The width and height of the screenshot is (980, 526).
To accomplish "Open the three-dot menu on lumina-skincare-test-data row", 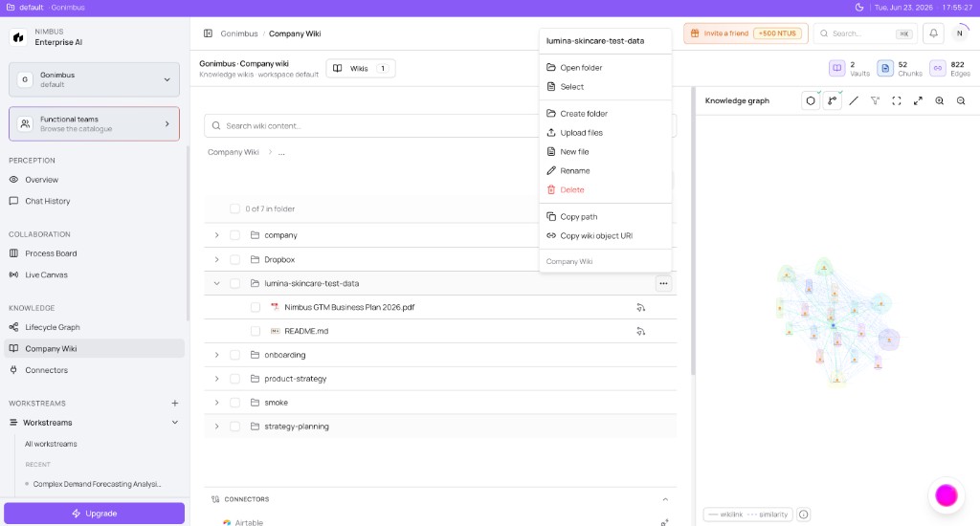I will (x=663, y=284).
